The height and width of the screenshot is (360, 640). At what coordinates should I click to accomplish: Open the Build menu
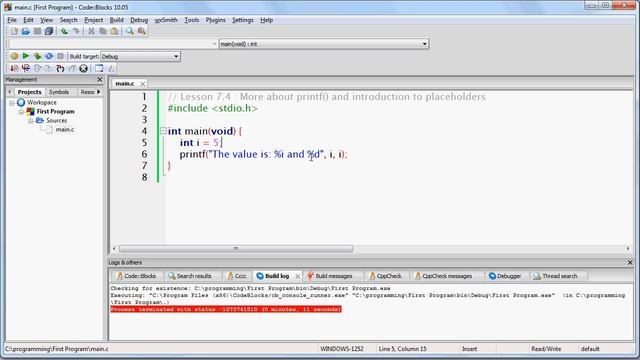[x=116, y=20]
